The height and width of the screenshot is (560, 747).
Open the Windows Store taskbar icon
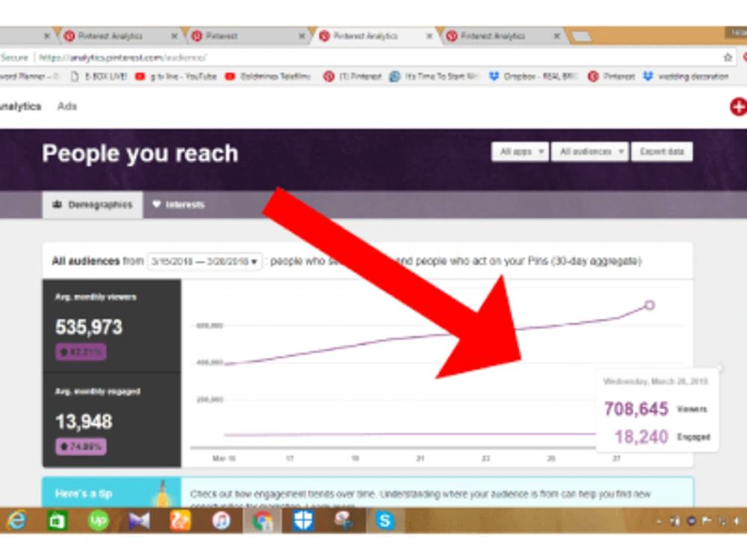point(58,520)
